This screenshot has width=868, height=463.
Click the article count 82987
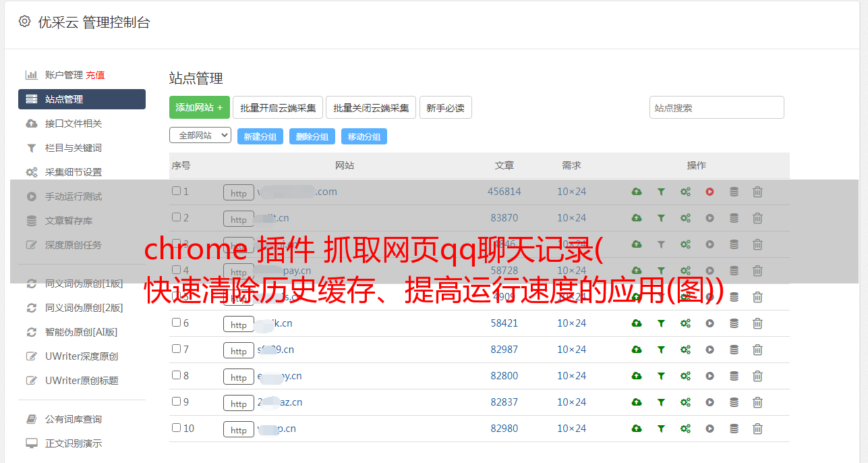[504, 350]
